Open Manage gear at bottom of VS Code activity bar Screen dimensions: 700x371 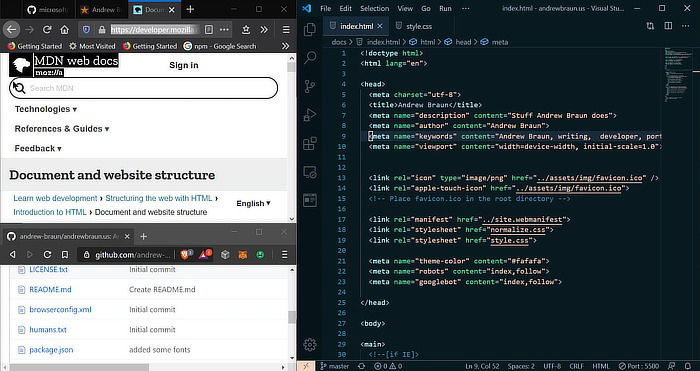(310, 344)
